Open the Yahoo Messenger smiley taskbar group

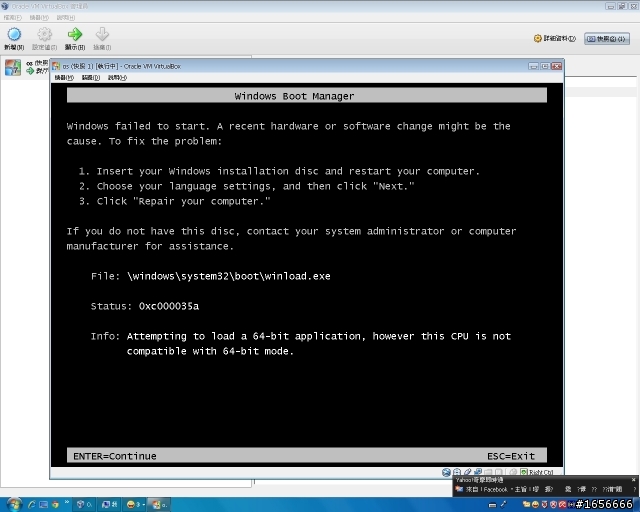pyautogui.click(x=135, y=505)
